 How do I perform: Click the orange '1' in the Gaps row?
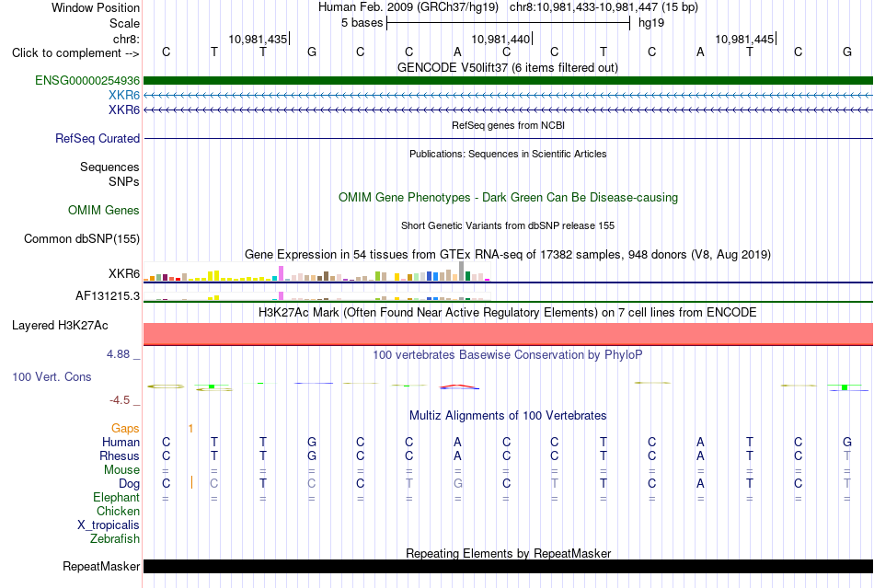click(x=190, y=428)
